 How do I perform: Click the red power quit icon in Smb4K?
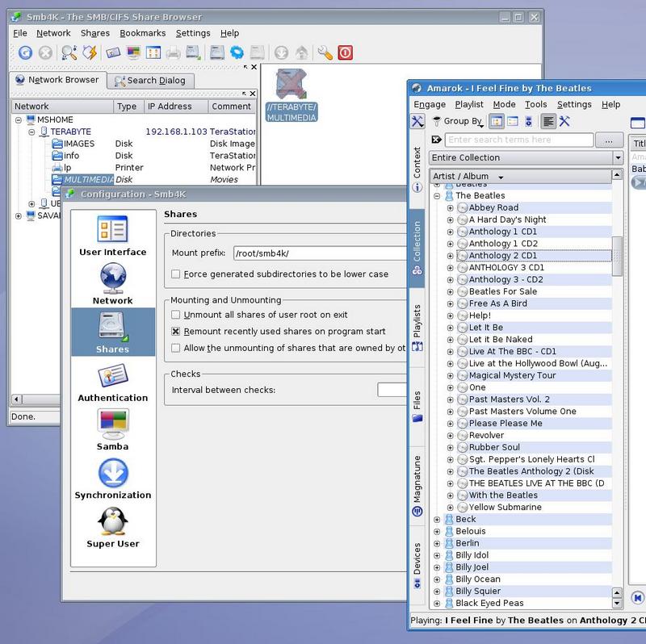(346, 52)
